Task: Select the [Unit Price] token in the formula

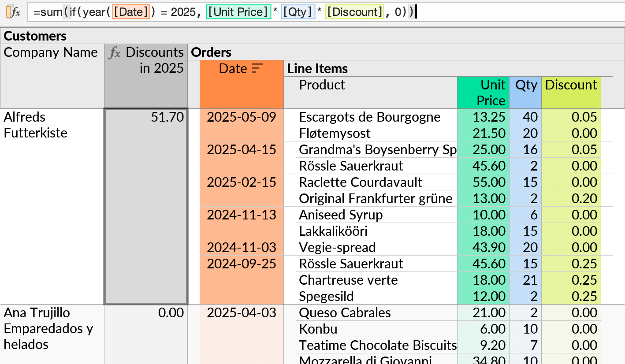Action: point(238,12)
